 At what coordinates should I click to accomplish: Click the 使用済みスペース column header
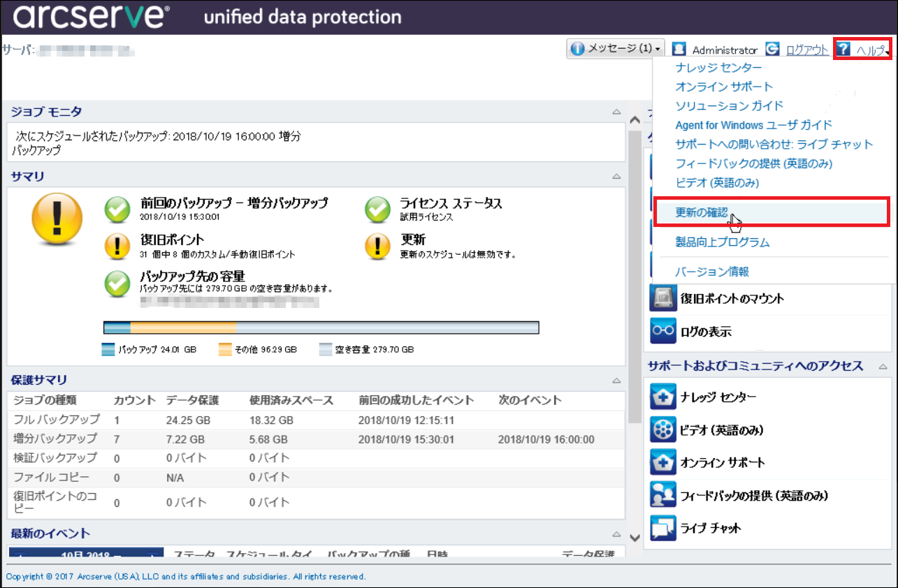click(x=291, y=401)
